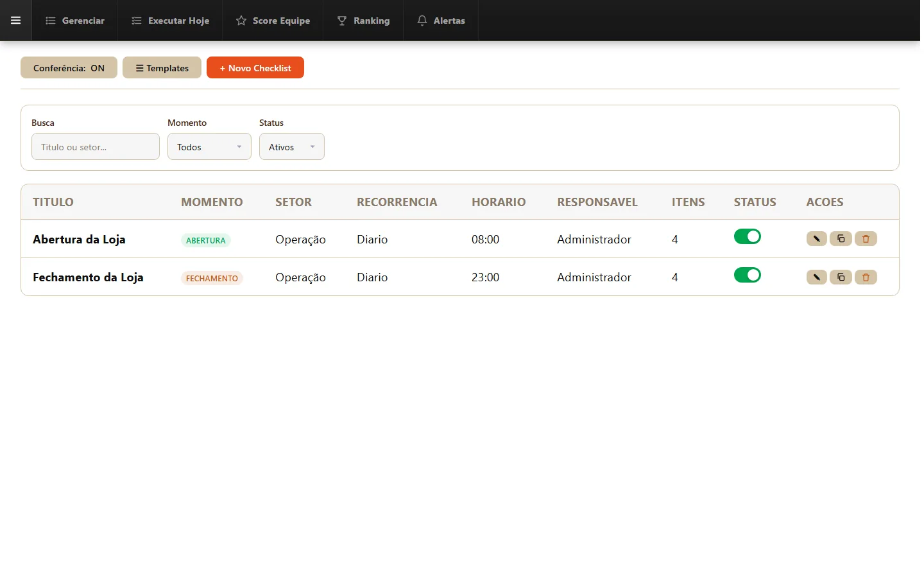Edit the Fechamento da Loja checklist

[816, 277]
